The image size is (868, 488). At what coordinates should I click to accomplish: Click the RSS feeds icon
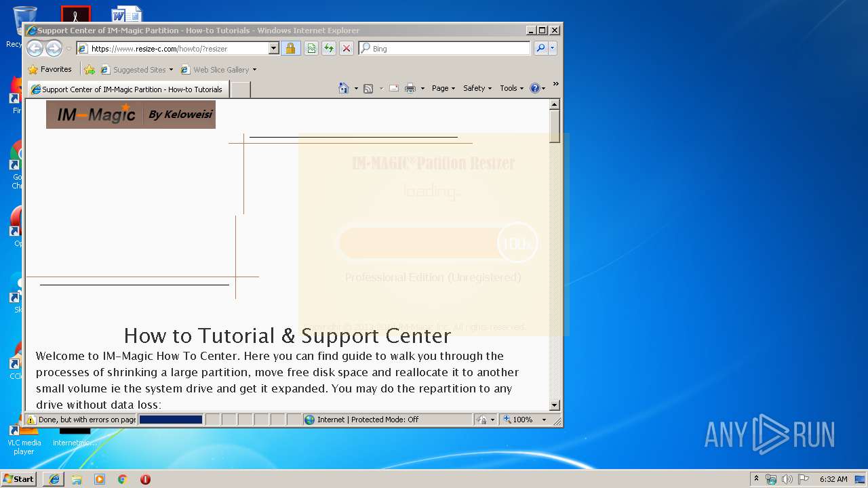[368, 88]
